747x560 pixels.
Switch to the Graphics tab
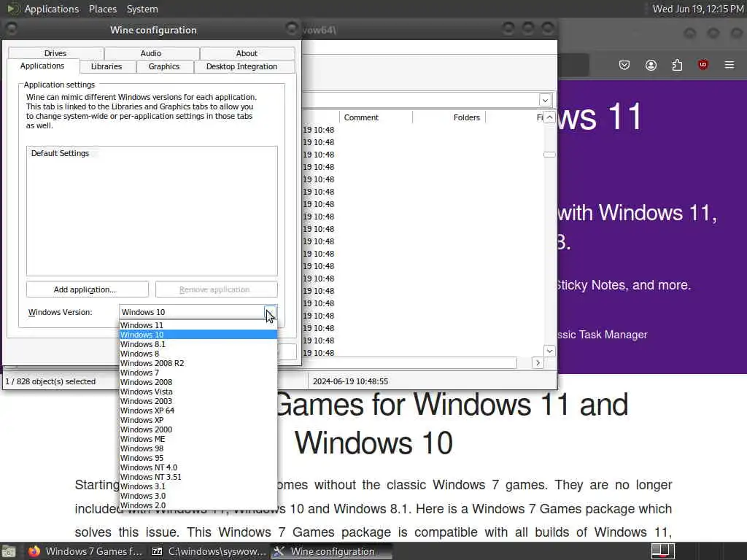point(164,66)
